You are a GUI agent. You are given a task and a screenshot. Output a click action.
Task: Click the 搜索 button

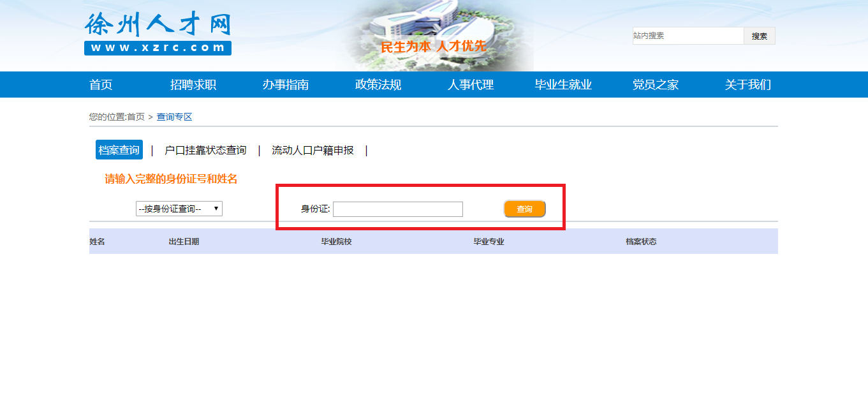pos(760,36)
